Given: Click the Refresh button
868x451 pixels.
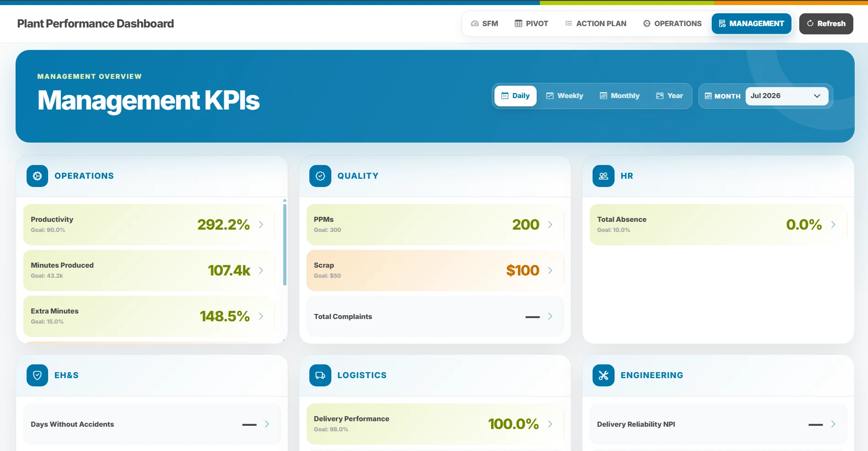Looking at the screenshot, I should pos(826,23).
